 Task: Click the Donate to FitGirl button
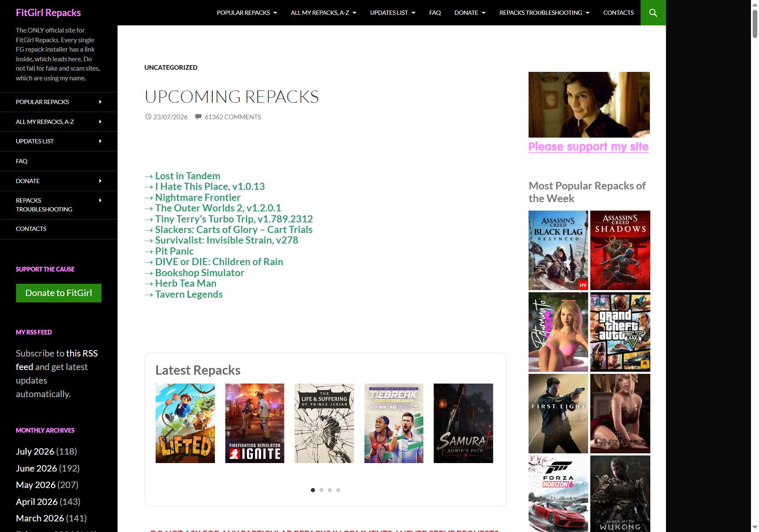[59, 293]
